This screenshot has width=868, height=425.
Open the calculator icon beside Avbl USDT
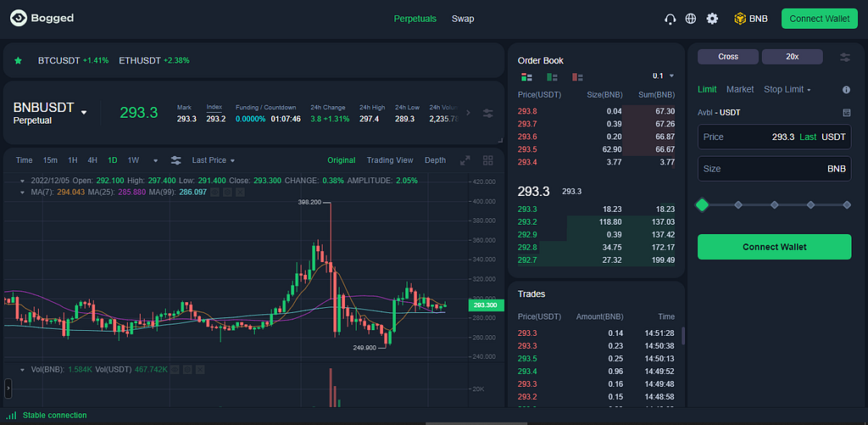(847, 113)
